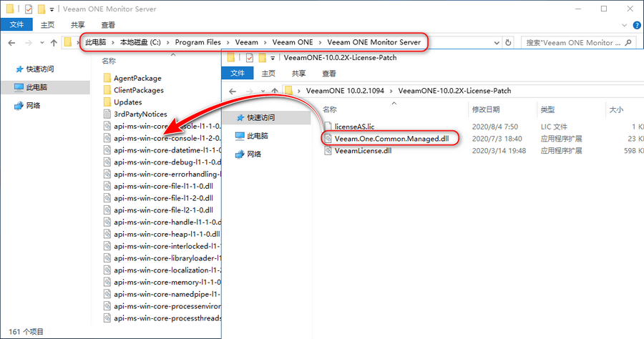Open recent locations dropdown in License-Patch window

point(263,91)
